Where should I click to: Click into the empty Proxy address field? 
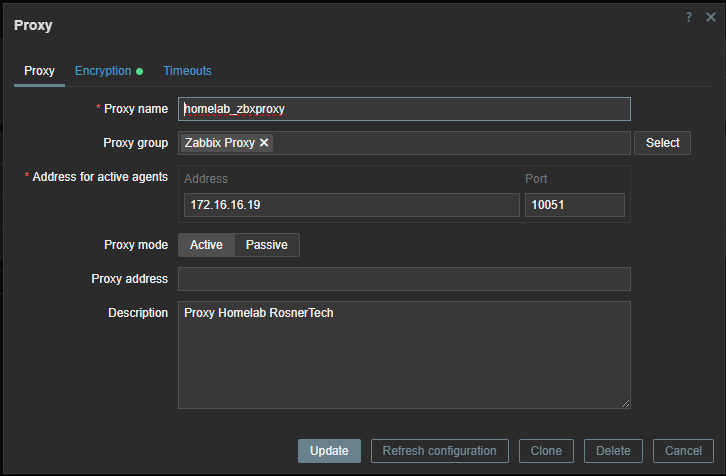pos(404,279)
